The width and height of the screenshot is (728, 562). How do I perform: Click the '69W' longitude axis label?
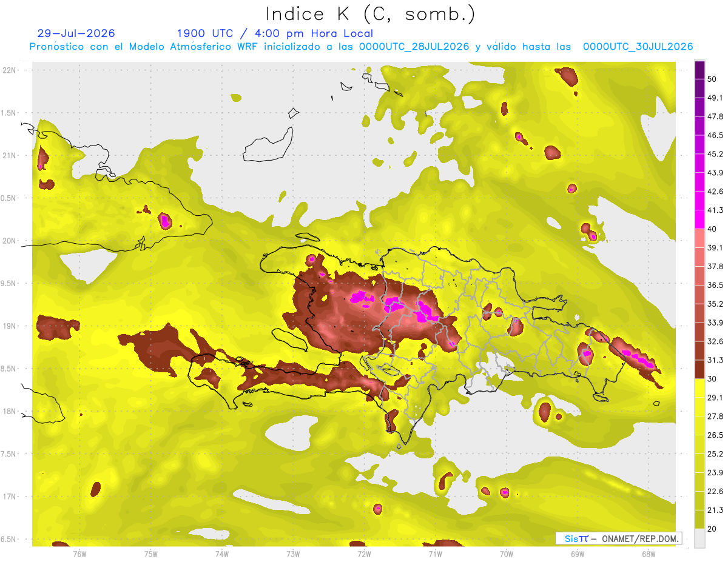pyautogui.click(x=578, y=554)
